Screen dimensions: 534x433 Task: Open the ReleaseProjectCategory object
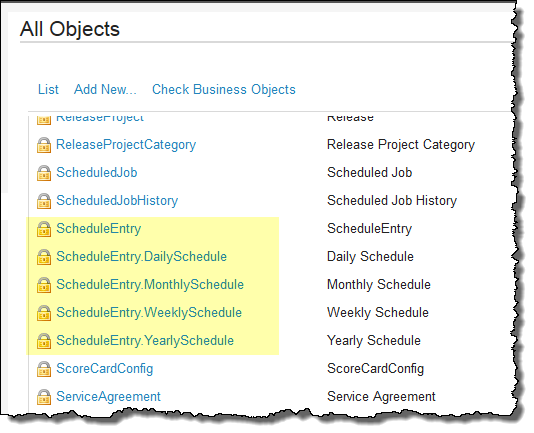(126, 145)
